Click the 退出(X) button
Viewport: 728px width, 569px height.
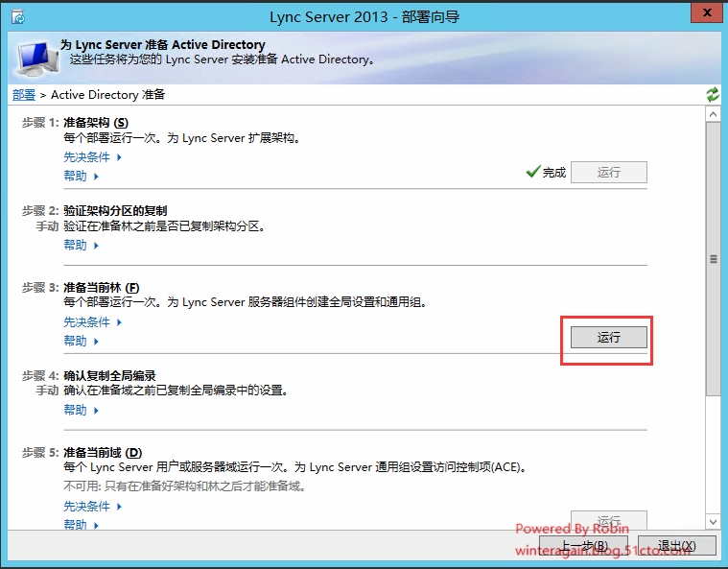pyautogui.click(x=676, y=545)
